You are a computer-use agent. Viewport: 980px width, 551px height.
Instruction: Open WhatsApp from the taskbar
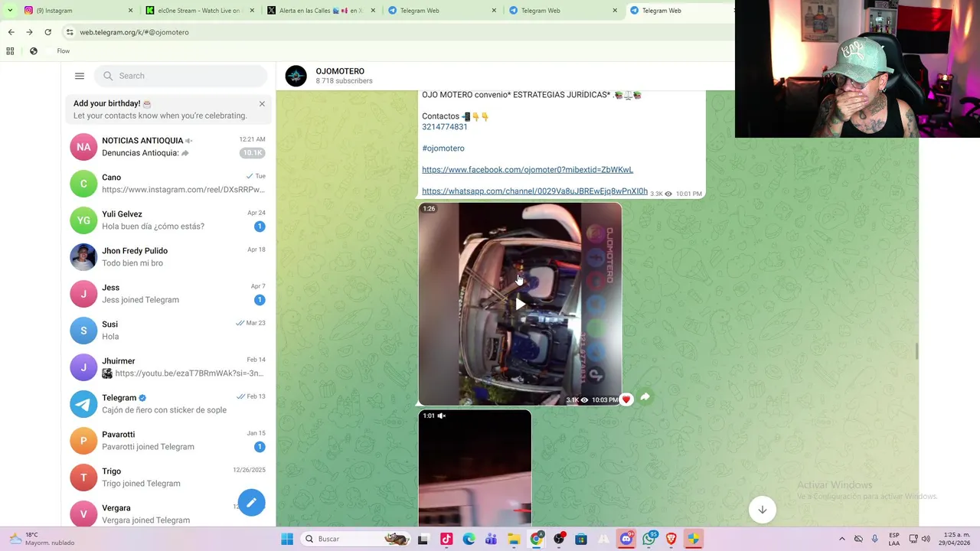tap(649, 539)
